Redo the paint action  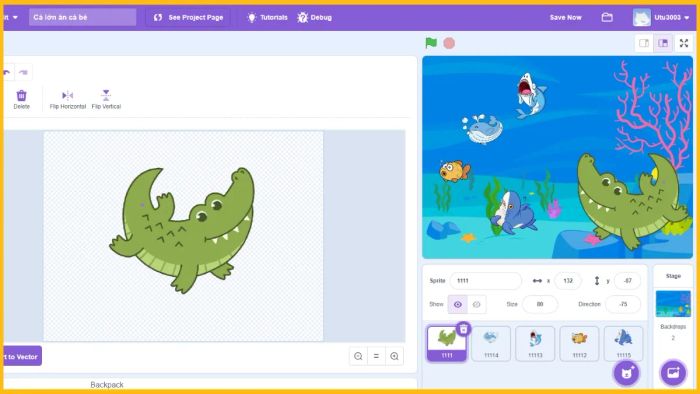click(x=24, y=72)
